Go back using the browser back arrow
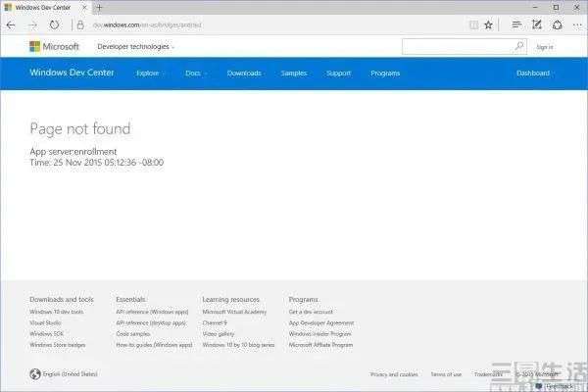This screenshot has height=392, width=588. (x=11, y=25)
